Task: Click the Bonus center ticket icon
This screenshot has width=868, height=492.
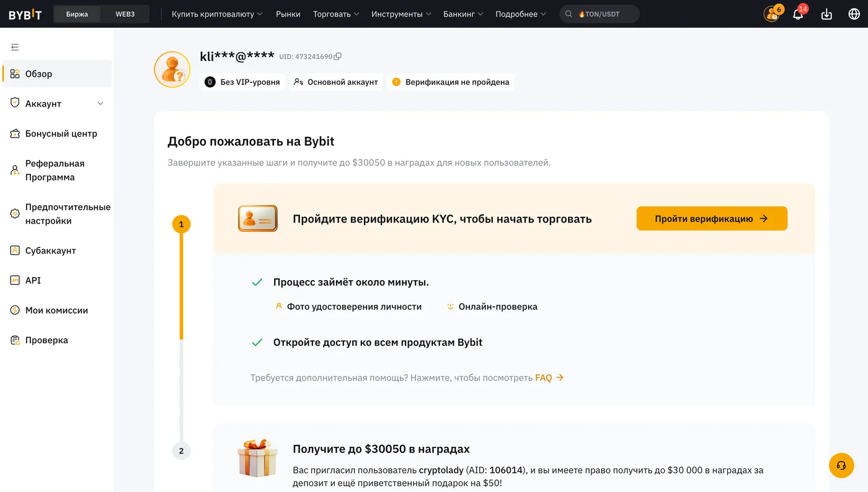Action: pos(15,133)
